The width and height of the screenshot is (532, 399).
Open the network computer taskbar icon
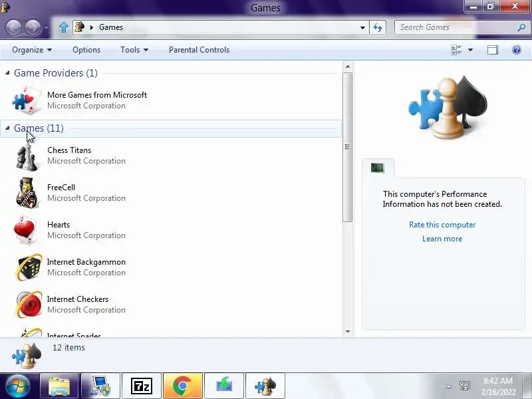(100, 386)
